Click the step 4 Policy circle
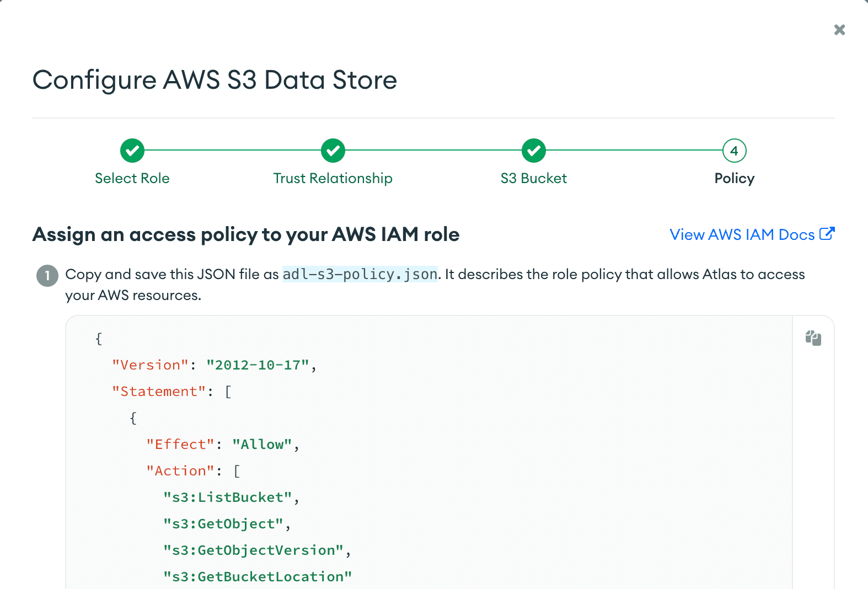868x589 pixels. (734, 151)
